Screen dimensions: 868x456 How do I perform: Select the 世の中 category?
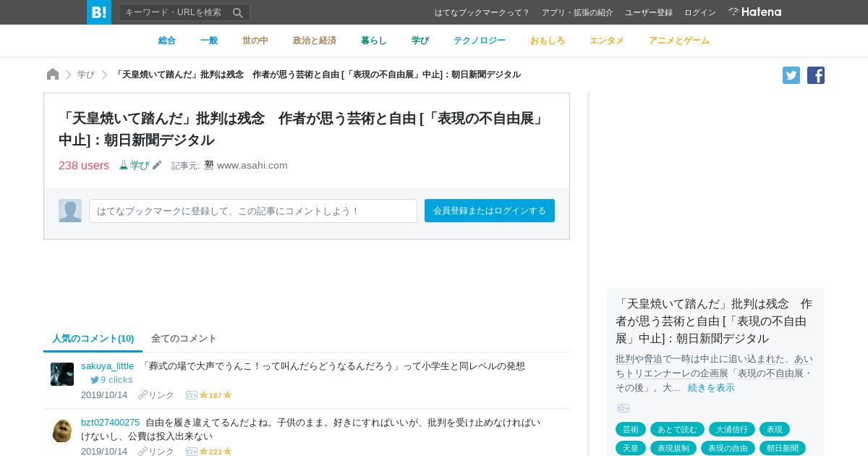tap(255, 41)
